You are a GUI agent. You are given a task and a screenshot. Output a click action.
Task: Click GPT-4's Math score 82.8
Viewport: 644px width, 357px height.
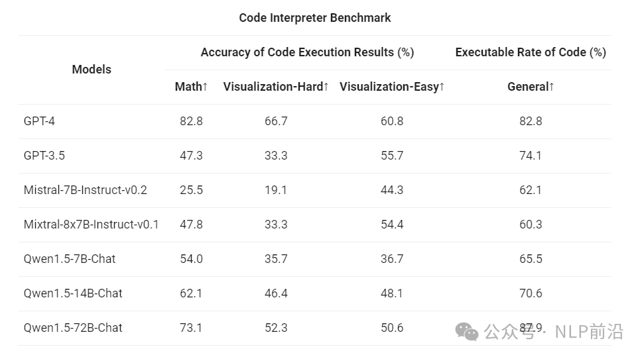pyautogui.click(x=191, y=121)
